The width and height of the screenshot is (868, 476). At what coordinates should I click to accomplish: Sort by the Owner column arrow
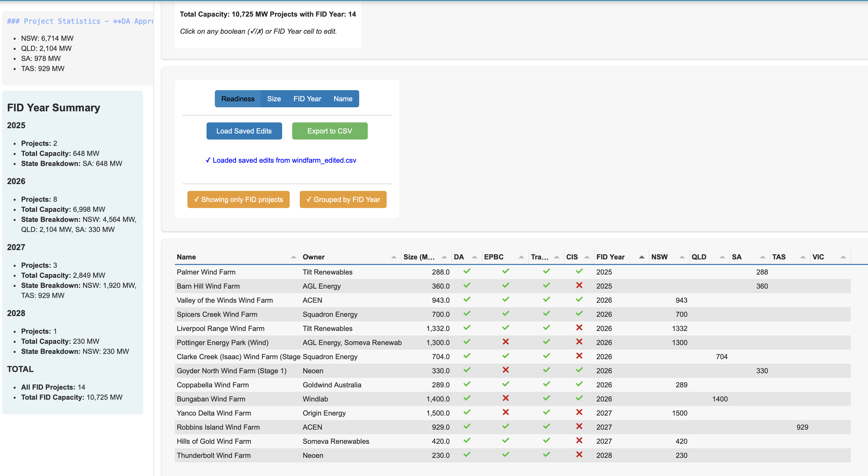click(393, 257)
